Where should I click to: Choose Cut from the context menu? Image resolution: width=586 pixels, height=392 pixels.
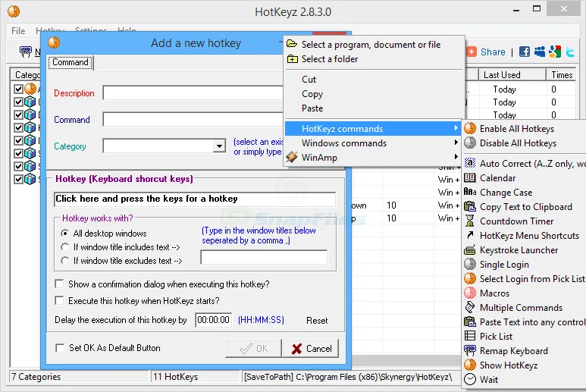tap(309, 79)
